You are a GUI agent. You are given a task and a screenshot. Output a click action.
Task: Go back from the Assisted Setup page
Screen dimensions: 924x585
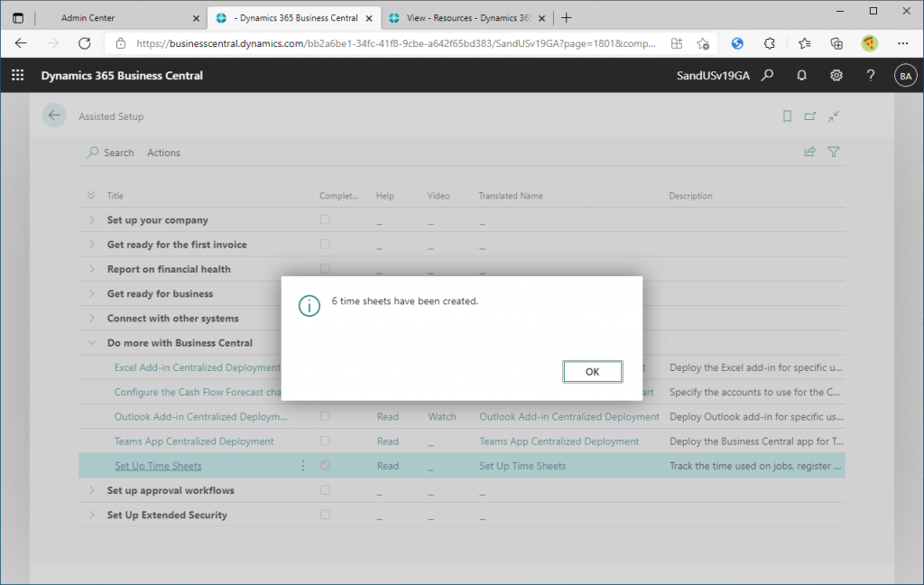tap(53, 116)
